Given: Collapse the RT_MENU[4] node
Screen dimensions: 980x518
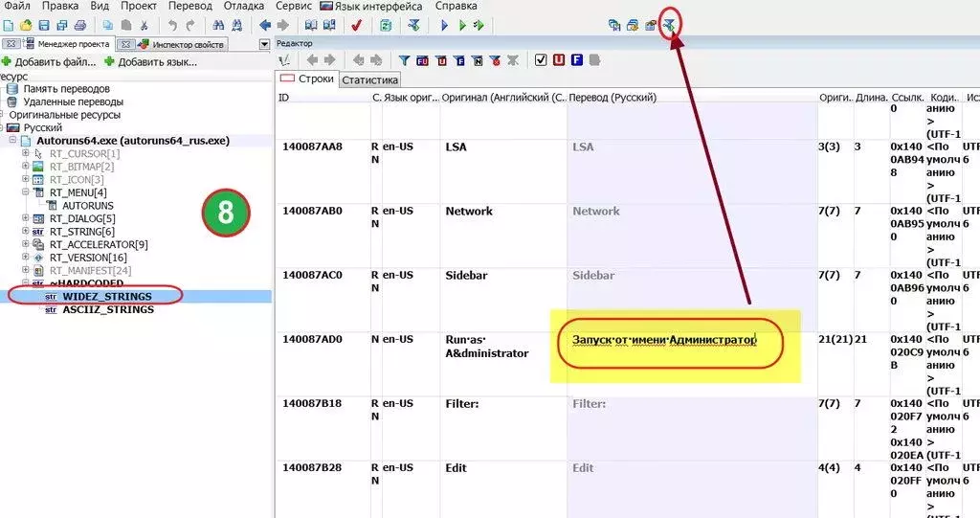Looking at the screenshot, I should pyautogui.click(x=26, y=192).
